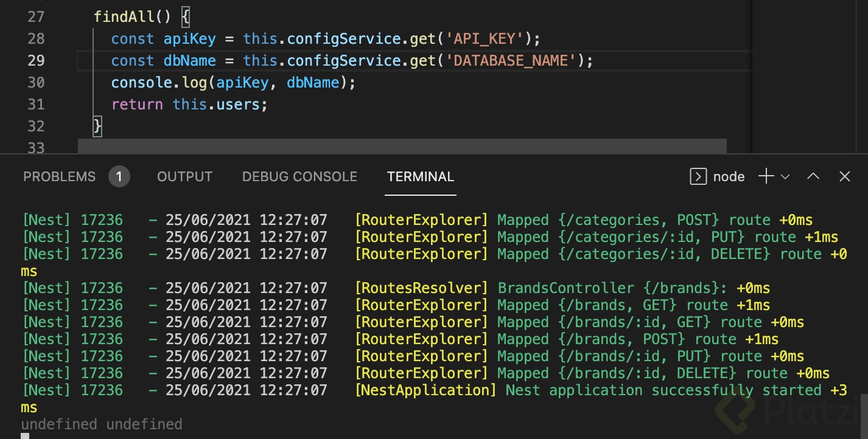This screenshot has height=439, width=868.
Task: Click the 'API_KEY' string in the code
Action: pyautogui.click(x=485, y=39)
